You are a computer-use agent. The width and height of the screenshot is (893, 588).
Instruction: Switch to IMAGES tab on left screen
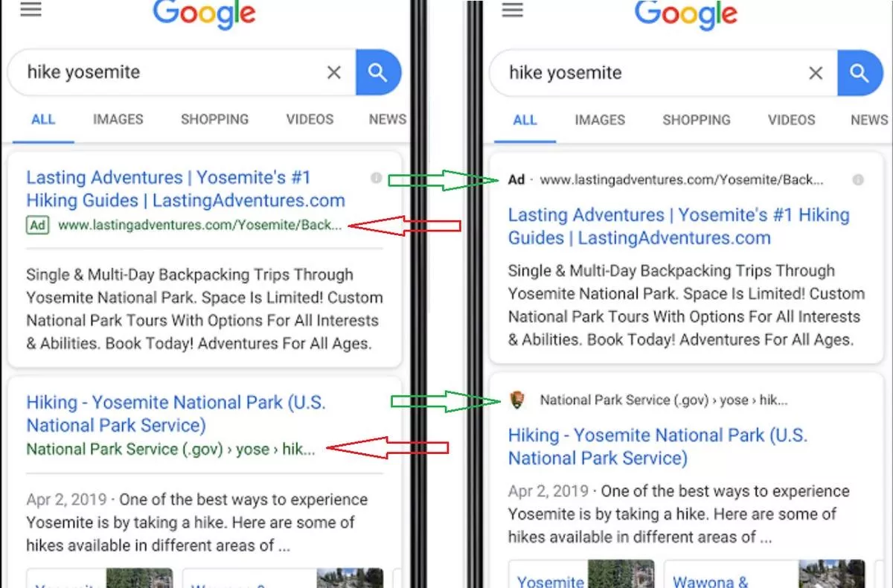pyautogui.click(x=118, y=119)
